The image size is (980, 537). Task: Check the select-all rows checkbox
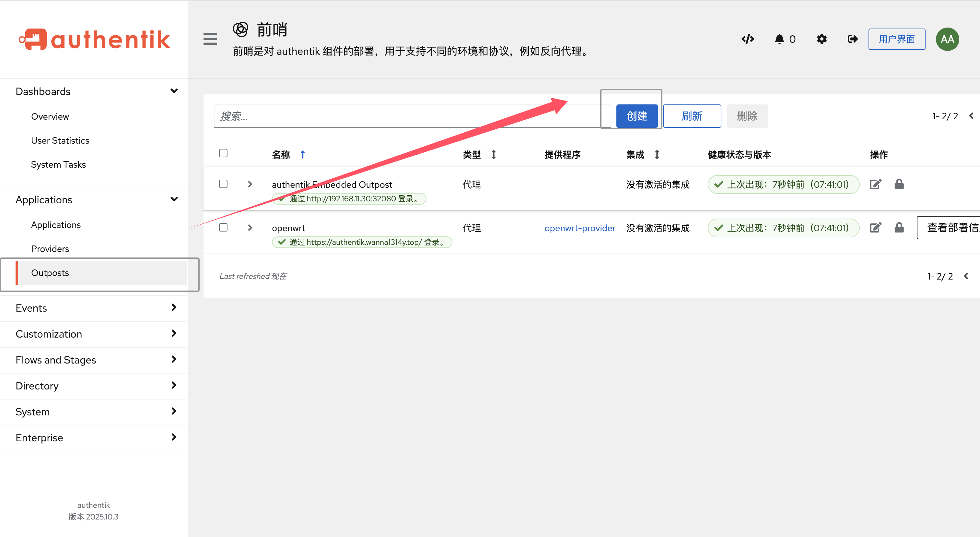223,153
